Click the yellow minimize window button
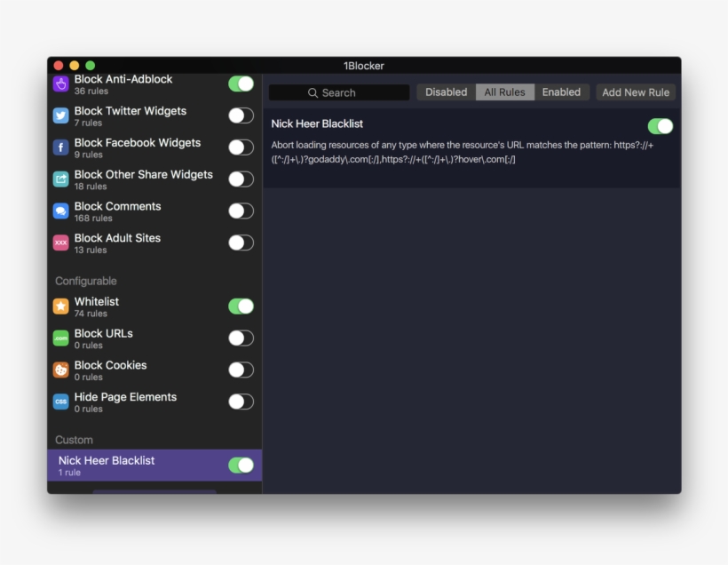This screenshot has height=565, width=728. (x=75, y=66)
